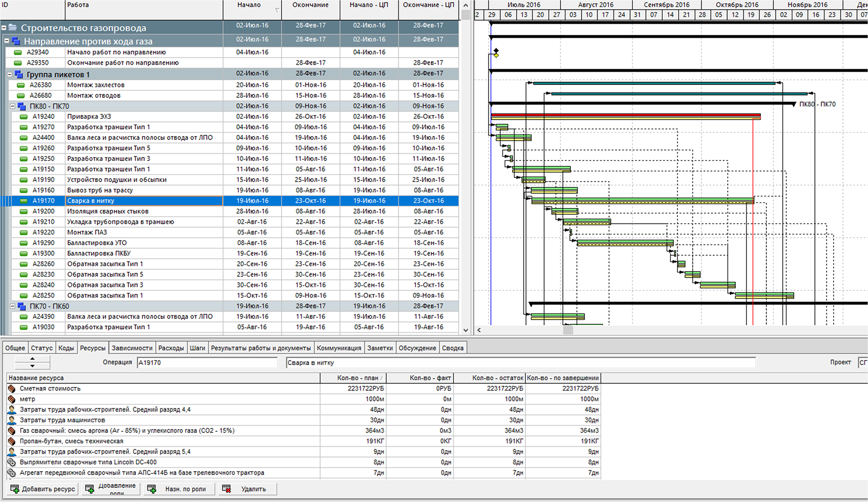Click the activity icon for A28250
The height and width of the screenshot is (502, 868).
tap(24, 295)
